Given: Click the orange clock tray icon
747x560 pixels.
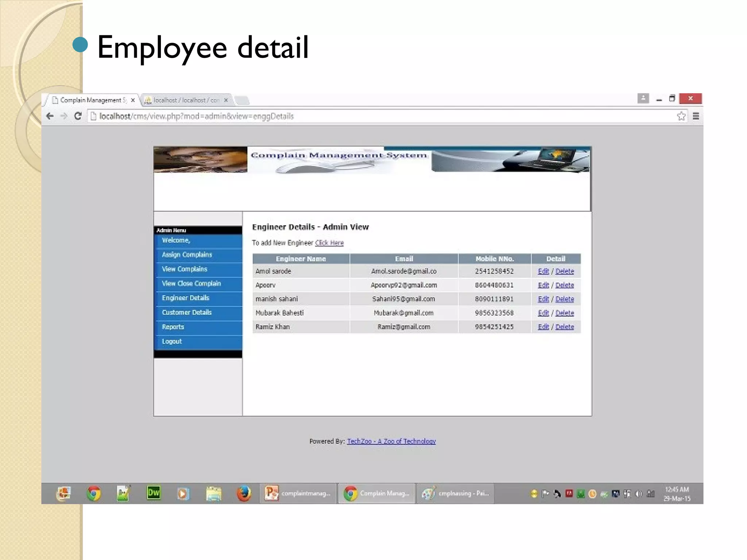Looking at the screenshot, I should coord(593,494).
